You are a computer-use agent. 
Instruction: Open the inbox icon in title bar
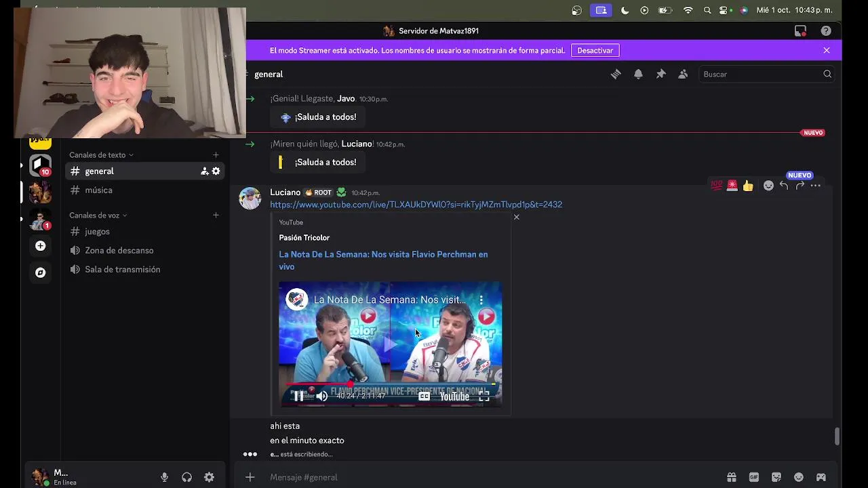click(x=800, y=30)
